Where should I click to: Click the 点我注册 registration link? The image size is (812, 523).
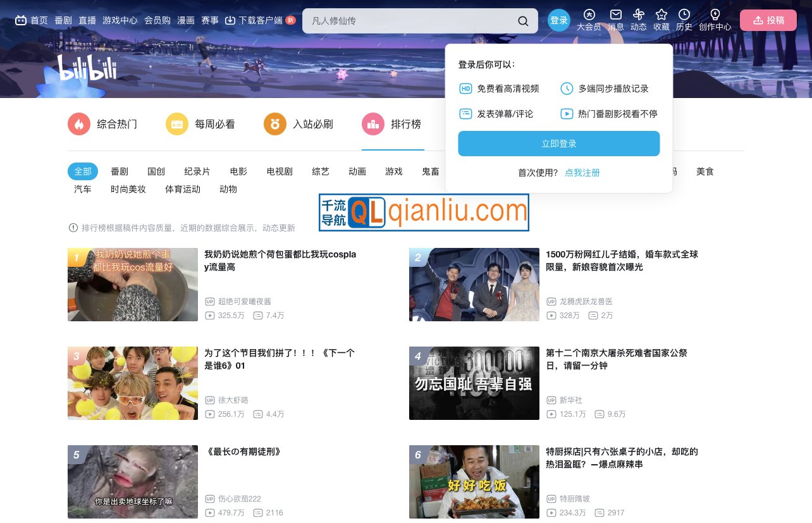pyautogui.click(x=582, y=173)
